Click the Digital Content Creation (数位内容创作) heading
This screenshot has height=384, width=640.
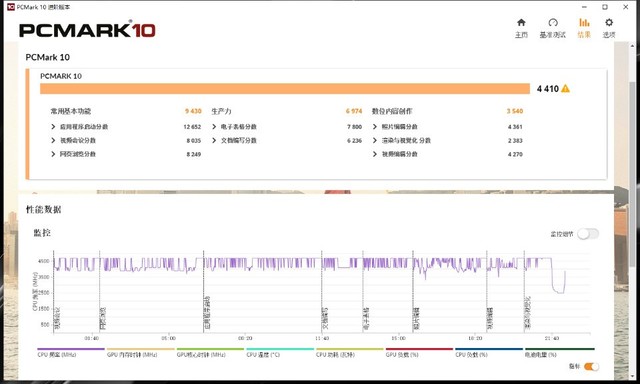[392, 111]
